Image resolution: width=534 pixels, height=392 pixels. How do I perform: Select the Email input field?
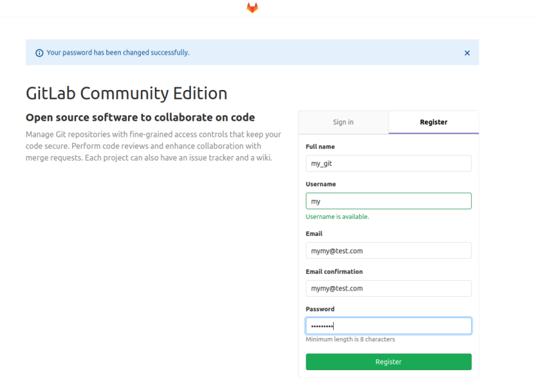coord(388,251)
